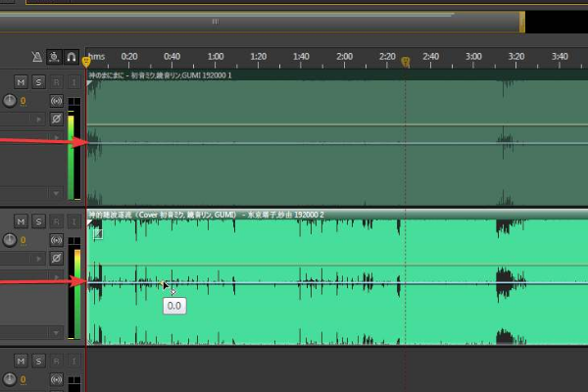588x392 pixels.
Task: Open the second track's bottom dropdown arrow
Action: coord(56,333)
